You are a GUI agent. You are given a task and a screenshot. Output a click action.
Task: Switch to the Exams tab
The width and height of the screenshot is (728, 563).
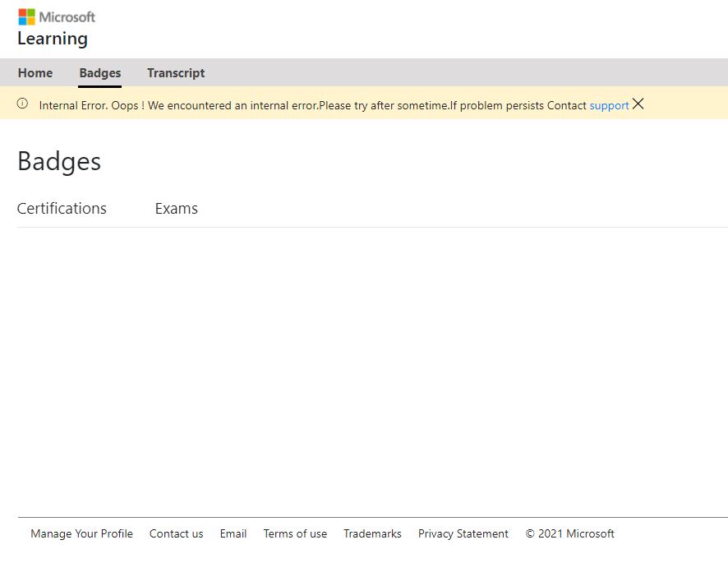[x=176, y=208]
